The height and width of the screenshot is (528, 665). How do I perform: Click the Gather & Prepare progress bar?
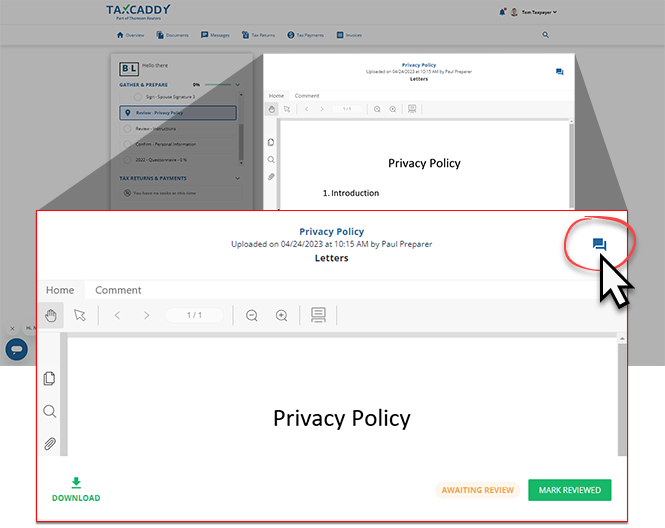pos(218,85)
